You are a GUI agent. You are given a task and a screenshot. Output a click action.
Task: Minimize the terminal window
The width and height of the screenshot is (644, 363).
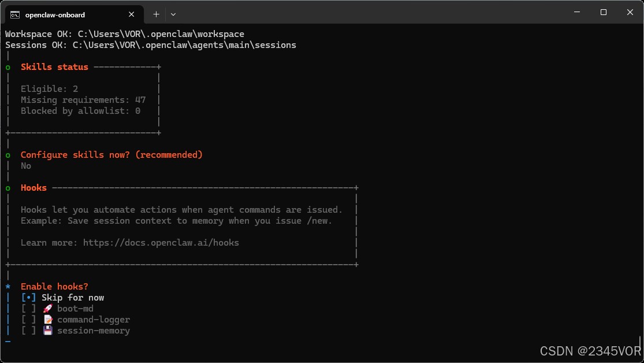click(x=577, y=12)
